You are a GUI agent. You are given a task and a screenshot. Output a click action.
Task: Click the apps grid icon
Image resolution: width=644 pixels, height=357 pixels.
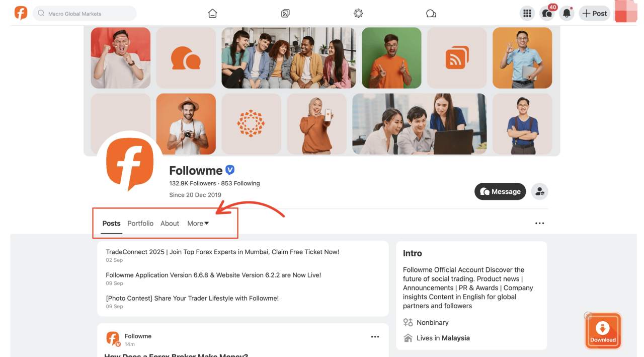coord(527,13)
